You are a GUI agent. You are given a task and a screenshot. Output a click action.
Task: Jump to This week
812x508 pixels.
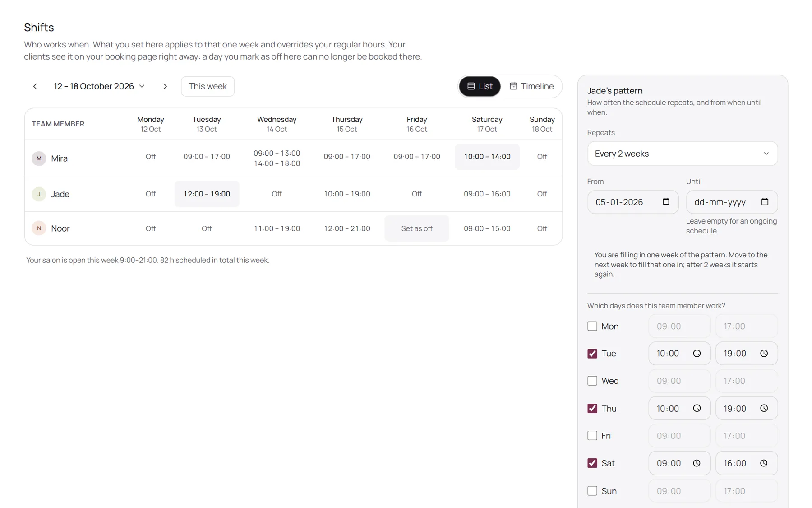coord(208,86)
